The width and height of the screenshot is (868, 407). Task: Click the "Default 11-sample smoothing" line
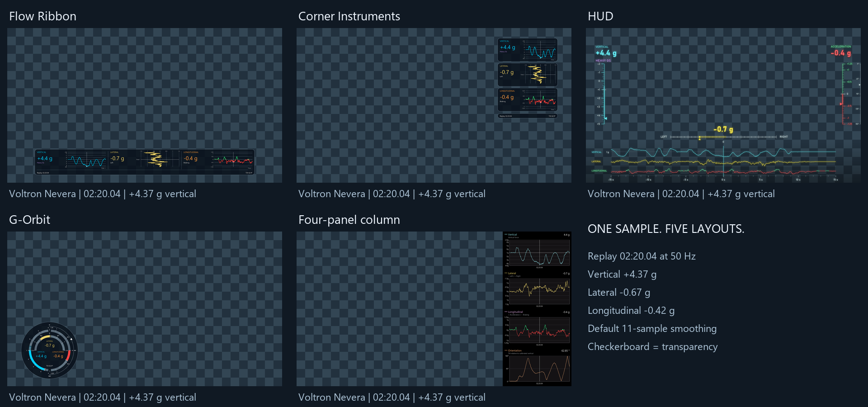[x=652, y=329]
